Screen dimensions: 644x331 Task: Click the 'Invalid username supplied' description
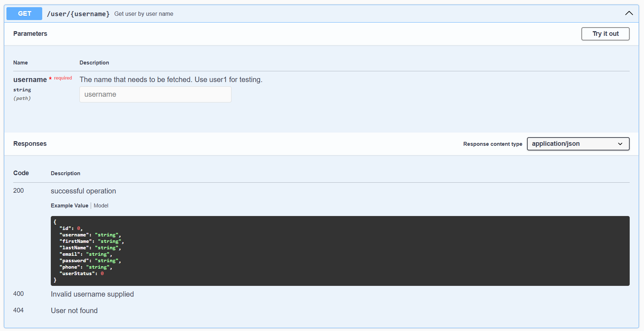92,294
